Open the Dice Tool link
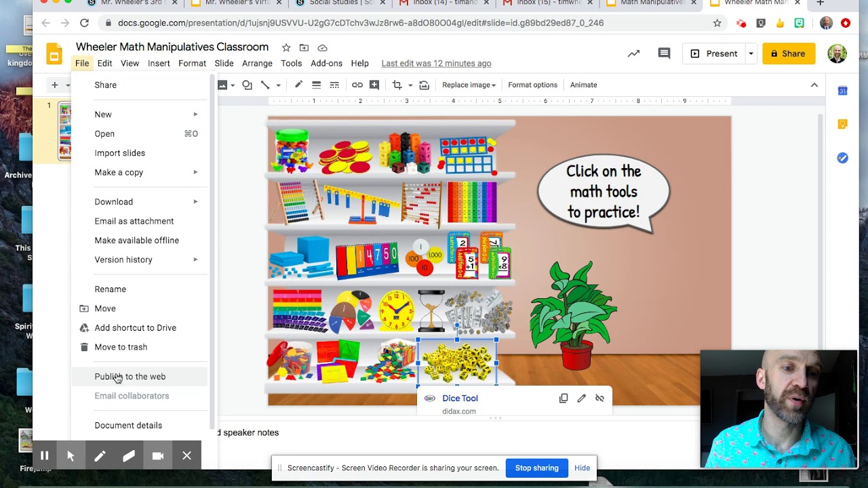868x488 pixels. click(460, 399)
